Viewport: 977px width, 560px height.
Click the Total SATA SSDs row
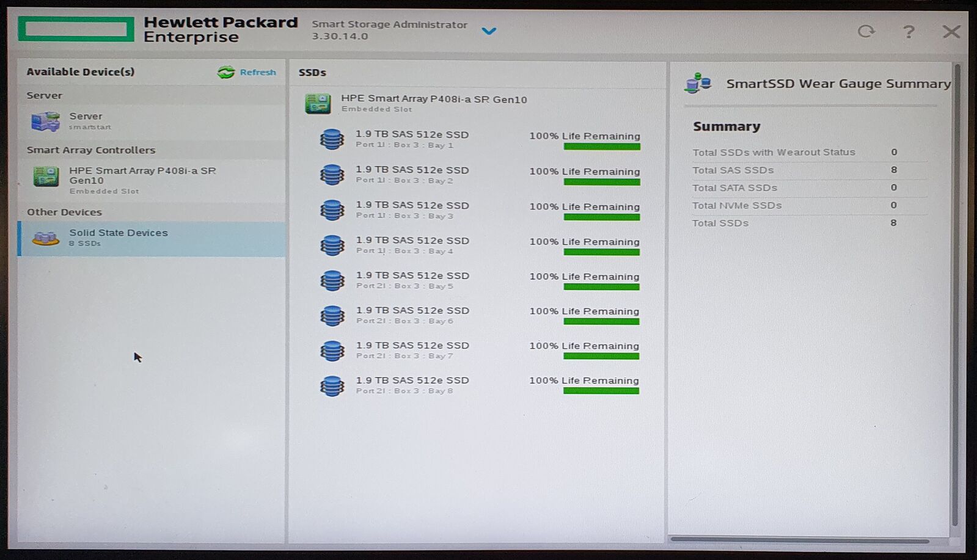(x=810, y=187)
